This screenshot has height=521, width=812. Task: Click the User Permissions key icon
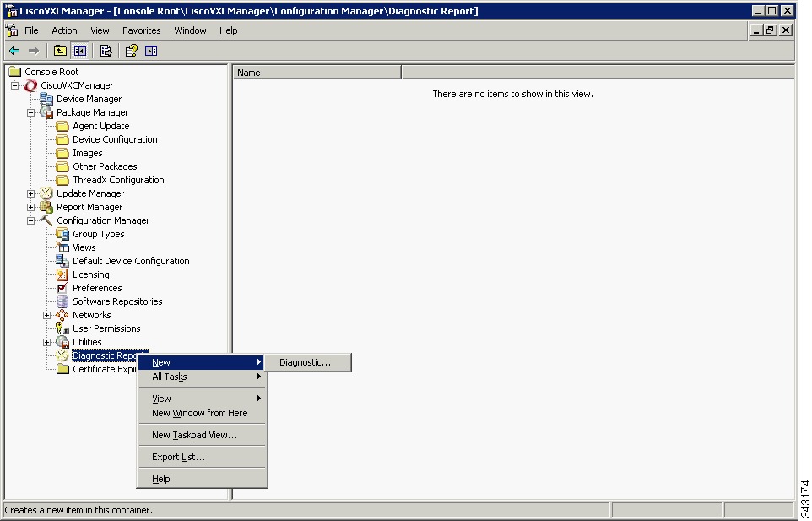tap(62, 328)
